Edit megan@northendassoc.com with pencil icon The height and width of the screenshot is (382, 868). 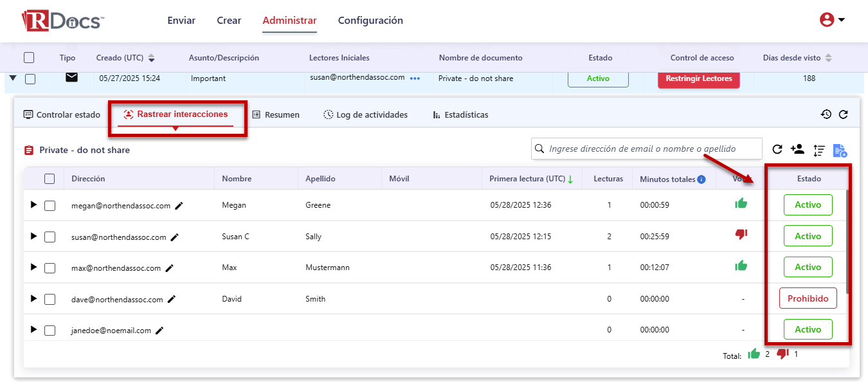click(179, 206)
